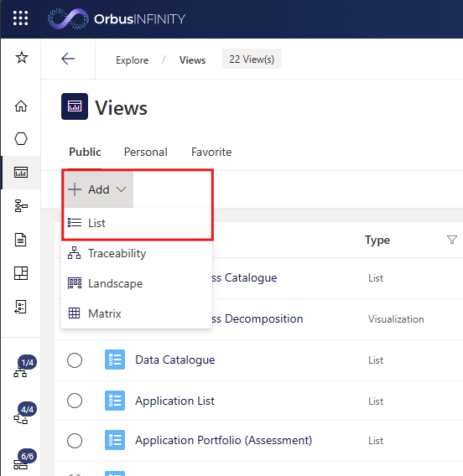
Task: Click Views breadcrumb link
Action: [x=192, y=60]
